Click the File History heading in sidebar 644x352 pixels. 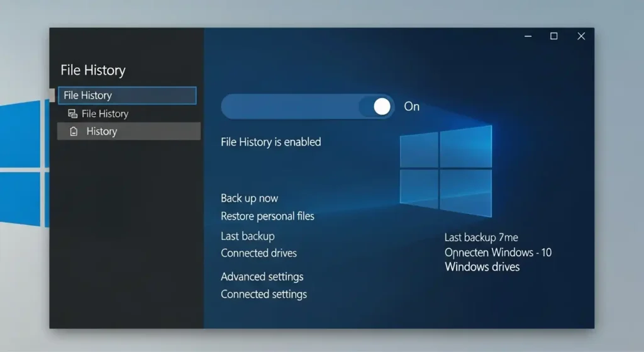point(93,70)
